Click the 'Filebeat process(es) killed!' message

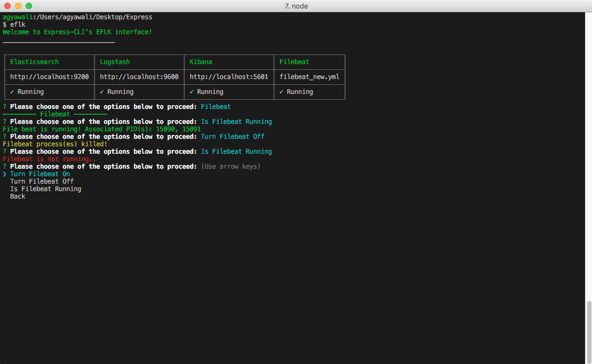tap(55, 144)
